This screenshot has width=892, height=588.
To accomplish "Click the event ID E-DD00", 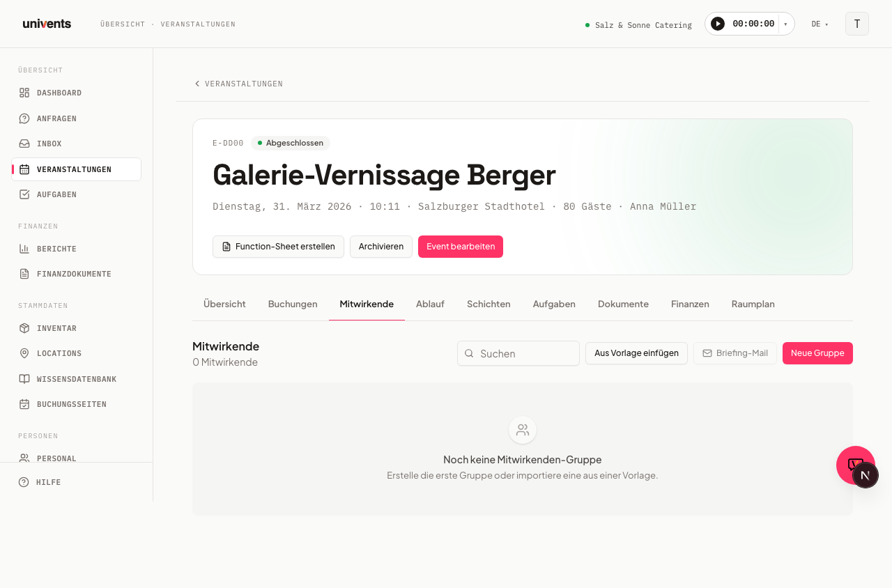I will 228,143.
